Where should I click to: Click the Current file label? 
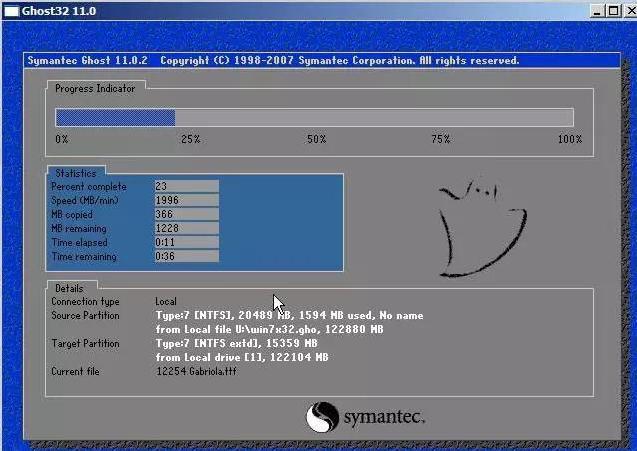75,371
